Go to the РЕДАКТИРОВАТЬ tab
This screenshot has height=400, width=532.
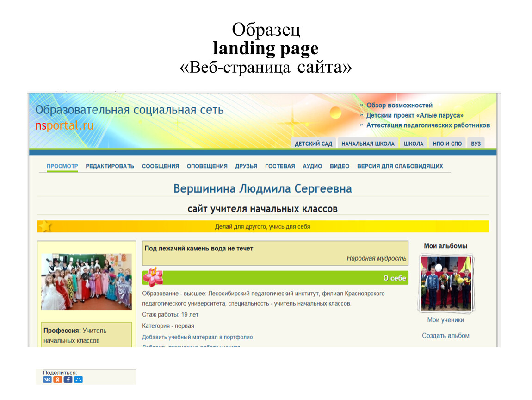110,166
